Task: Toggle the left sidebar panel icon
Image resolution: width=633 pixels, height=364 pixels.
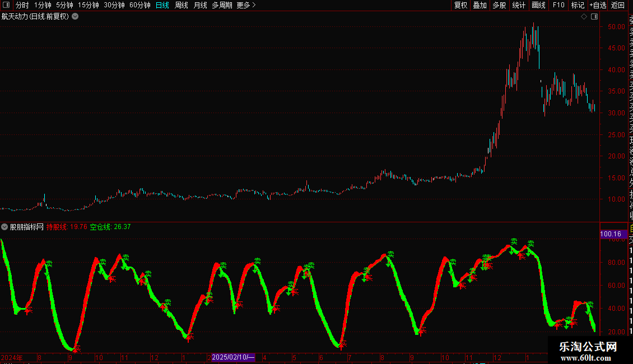Action: pos(6,5)
